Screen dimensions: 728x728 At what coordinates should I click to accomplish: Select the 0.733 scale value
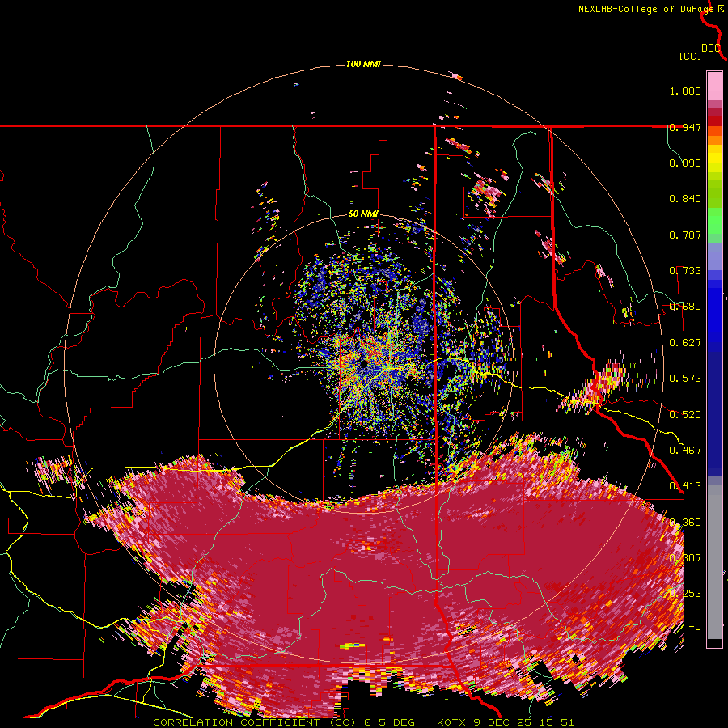pos(685,271)
